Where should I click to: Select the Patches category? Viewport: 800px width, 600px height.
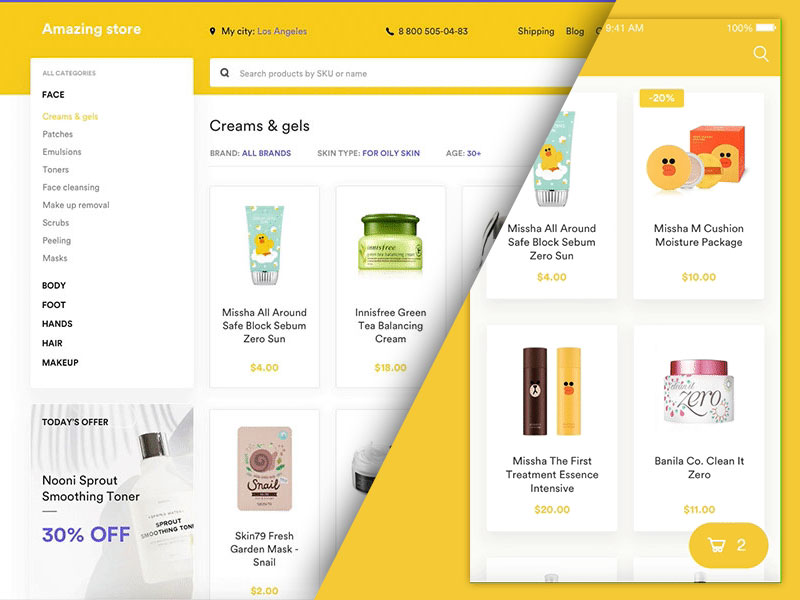click(x=58, y=134)
